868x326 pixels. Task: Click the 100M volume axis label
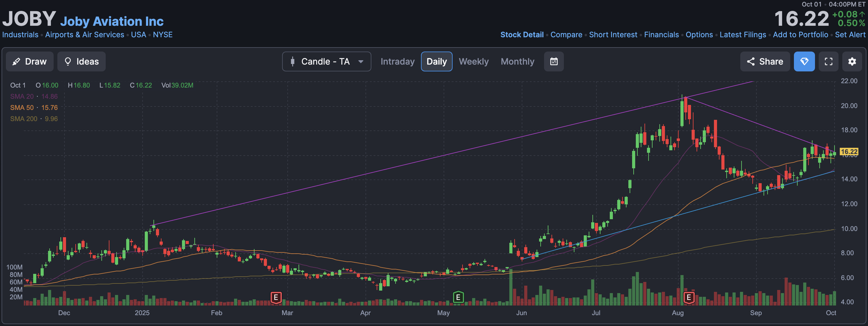pyautogui.click(x=15, y=267)
